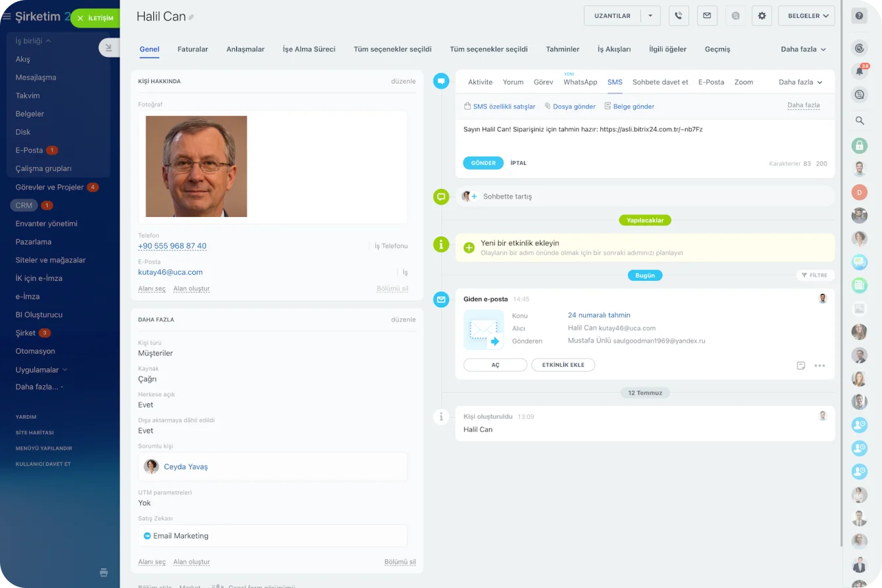Open search with the magnifier icon

(859, 120)
